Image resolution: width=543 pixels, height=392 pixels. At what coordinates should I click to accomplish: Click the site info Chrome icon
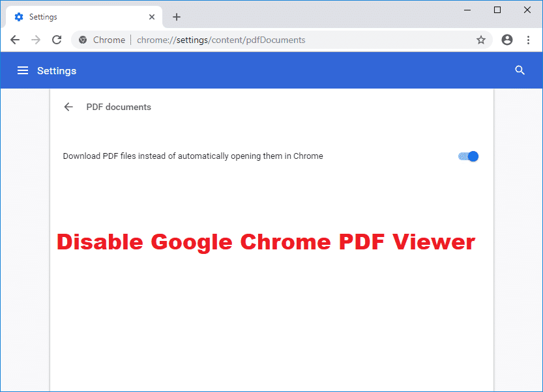pos(83,40)
